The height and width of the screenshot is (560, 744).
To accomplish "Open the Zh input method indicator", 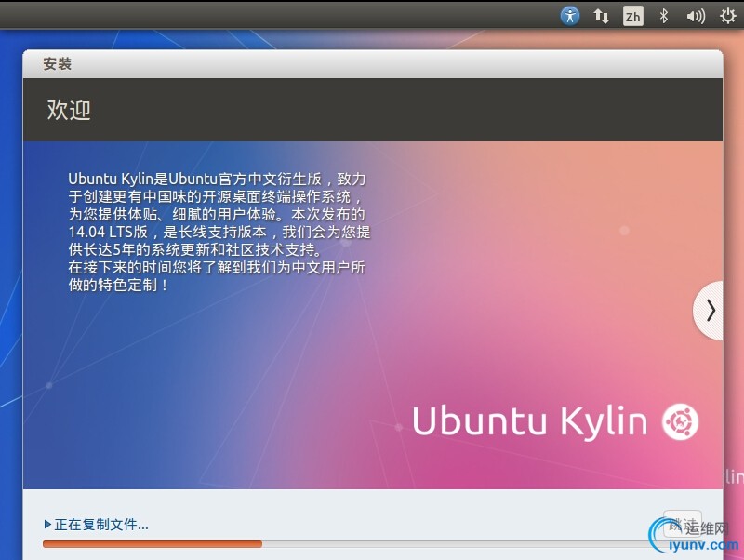I will [633, 17].
